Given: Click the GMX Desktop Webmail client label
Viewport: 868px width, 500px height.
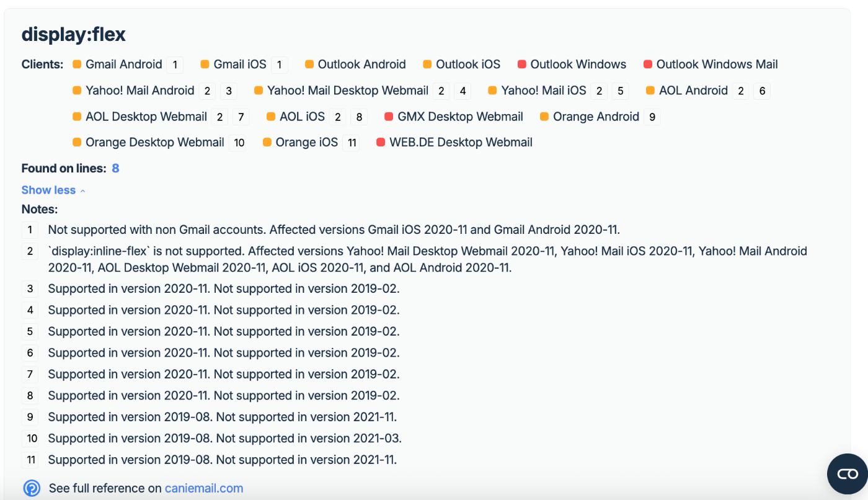Looking at the screenshot, I should pyautogui.click(x=460, y=117).
